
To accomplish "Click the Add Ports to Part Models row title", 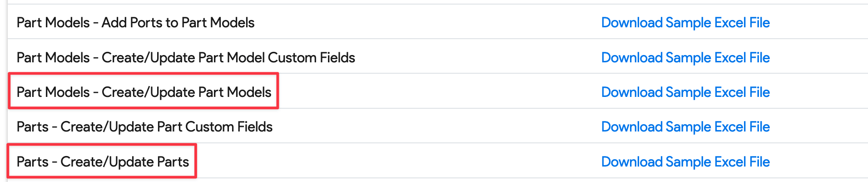I will pyautogui.click(x=135, y=23).
